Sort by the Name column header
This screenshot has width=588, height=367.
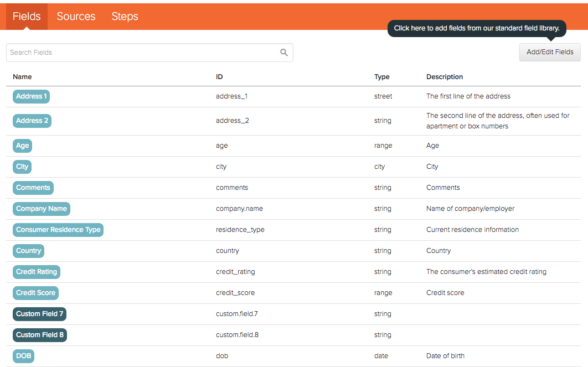point(22,76)
